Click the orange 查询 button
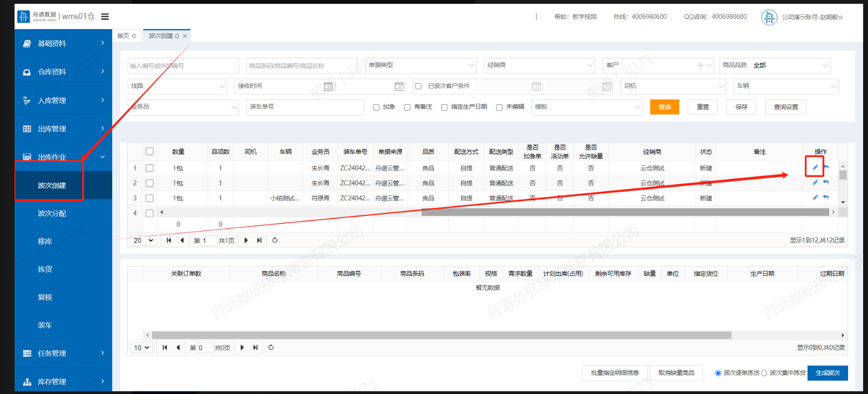Viewport: 868px width, 394px height. point(664,107)
